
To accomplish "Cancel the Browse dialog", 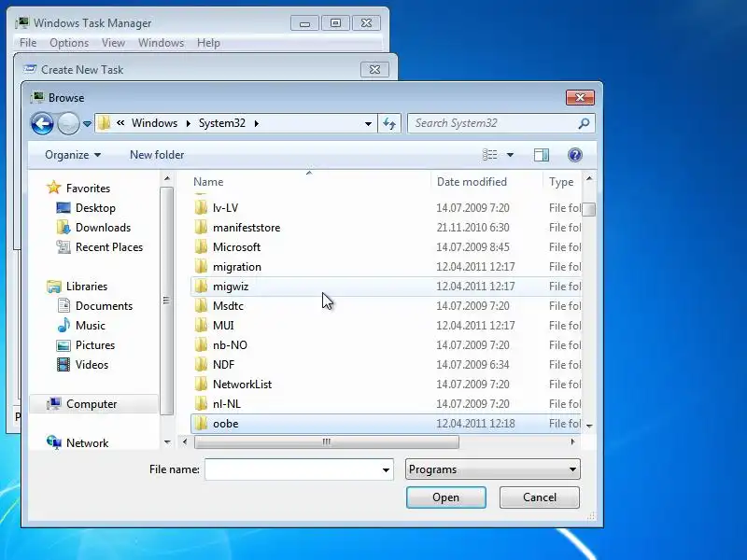I will point(540,497).
